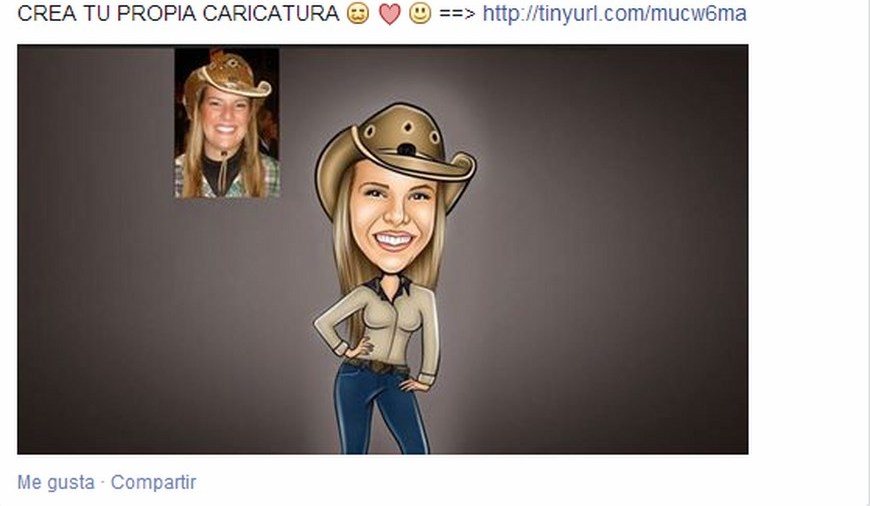
Task: Open the tinyurl.com/mucw6ma link
Action: tap(614, 13)
